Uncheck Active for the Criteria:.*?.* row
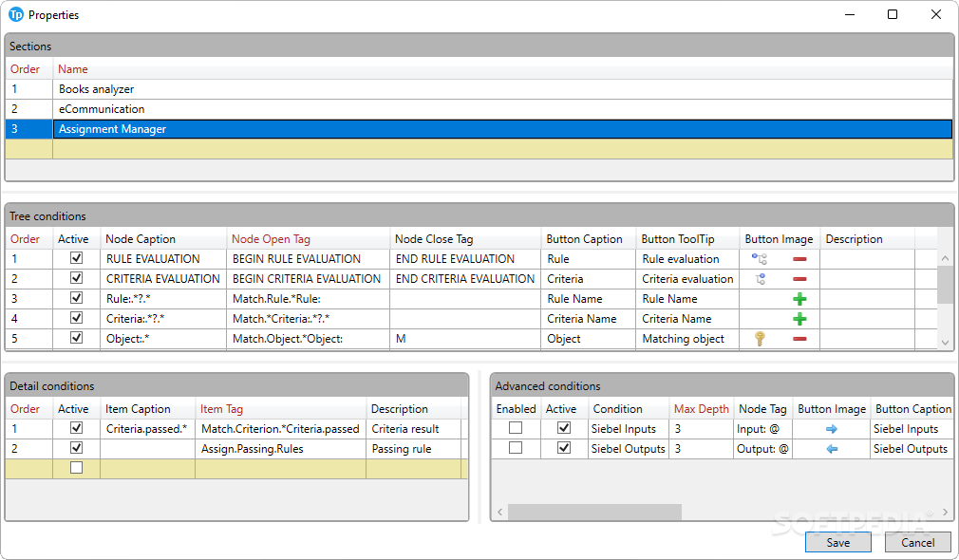This screenshot has height=560, width=959. (x=77, y=318)
